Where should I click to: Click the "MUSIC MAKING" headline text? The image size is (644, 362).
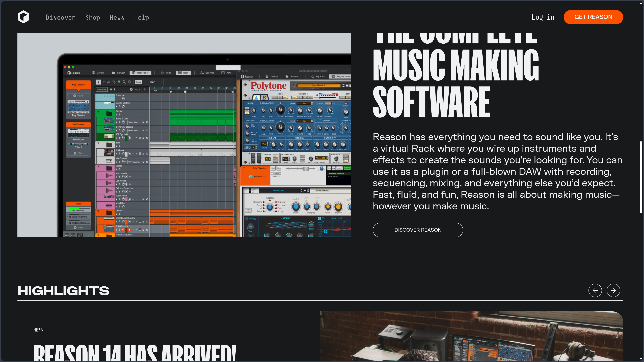456,65
